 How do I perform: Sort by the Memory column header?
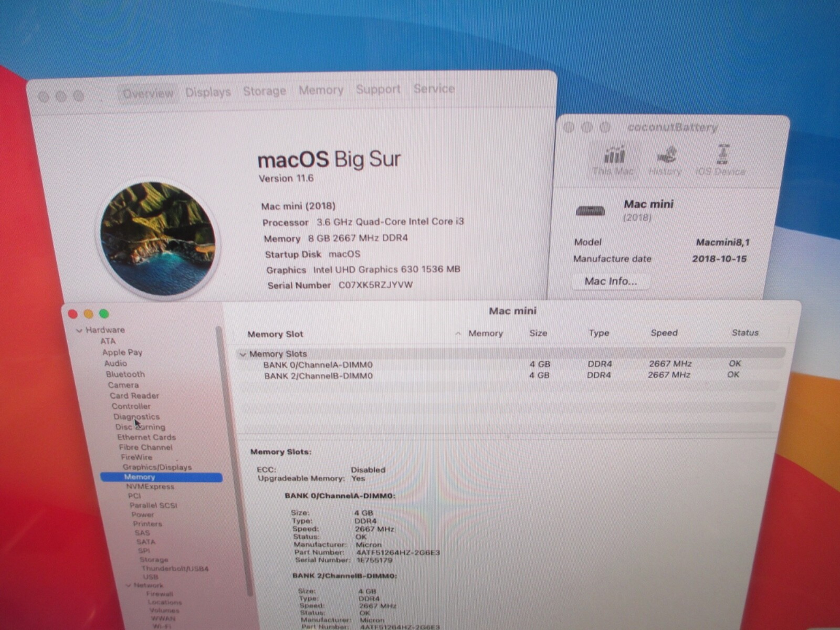coord(486,333)
